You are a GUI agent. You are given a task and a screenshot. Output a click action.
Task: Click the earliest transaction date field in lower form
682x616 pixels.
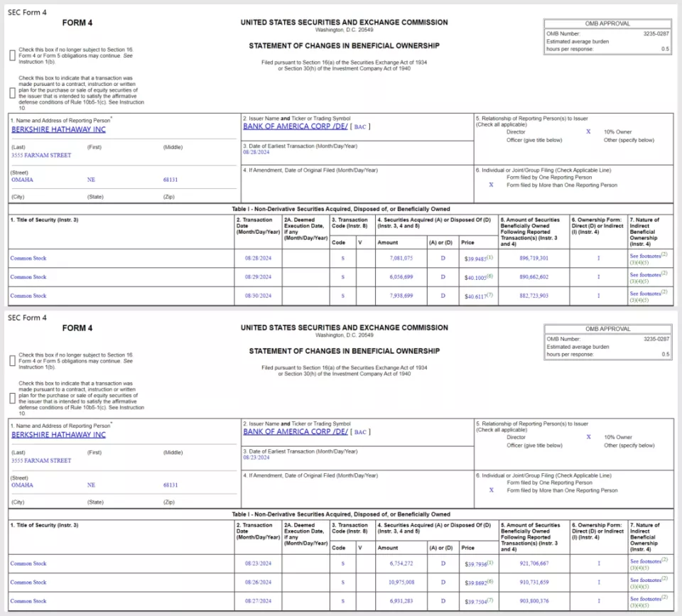click(x=256, y=458)
